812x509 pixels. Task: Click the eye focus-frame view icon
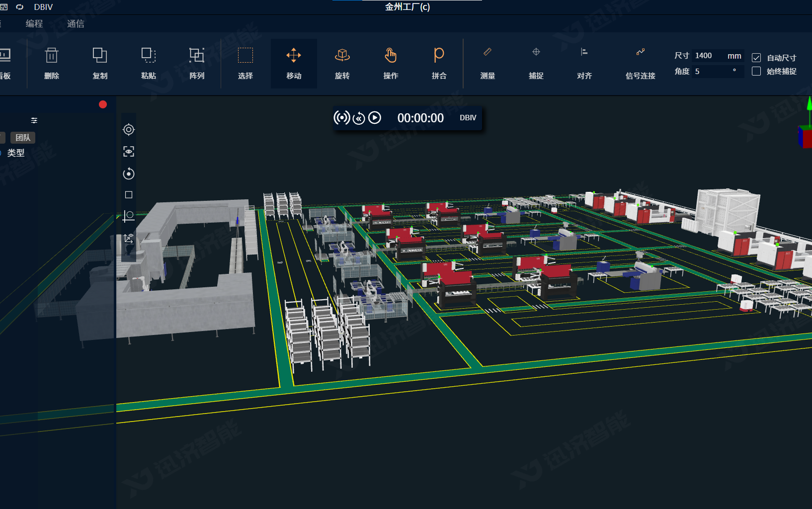[129, 152]
